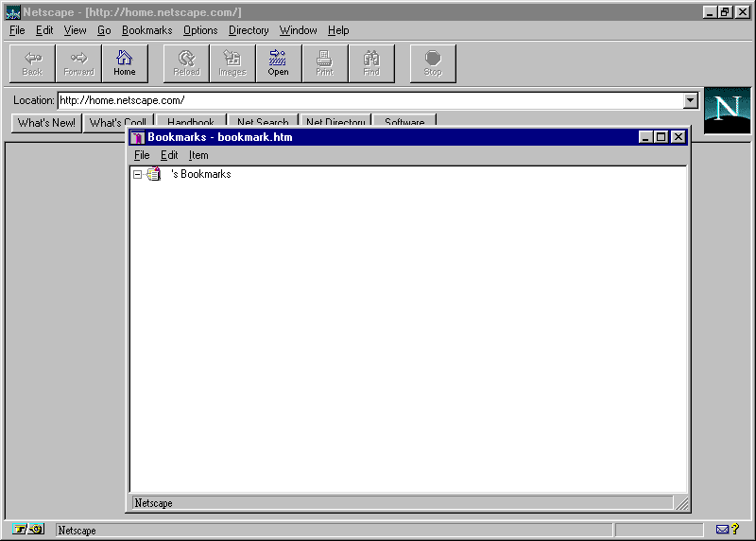Stop loading with the Stop button
The height and width of the screenshot is (541, 756).
[x=433, y=63]
